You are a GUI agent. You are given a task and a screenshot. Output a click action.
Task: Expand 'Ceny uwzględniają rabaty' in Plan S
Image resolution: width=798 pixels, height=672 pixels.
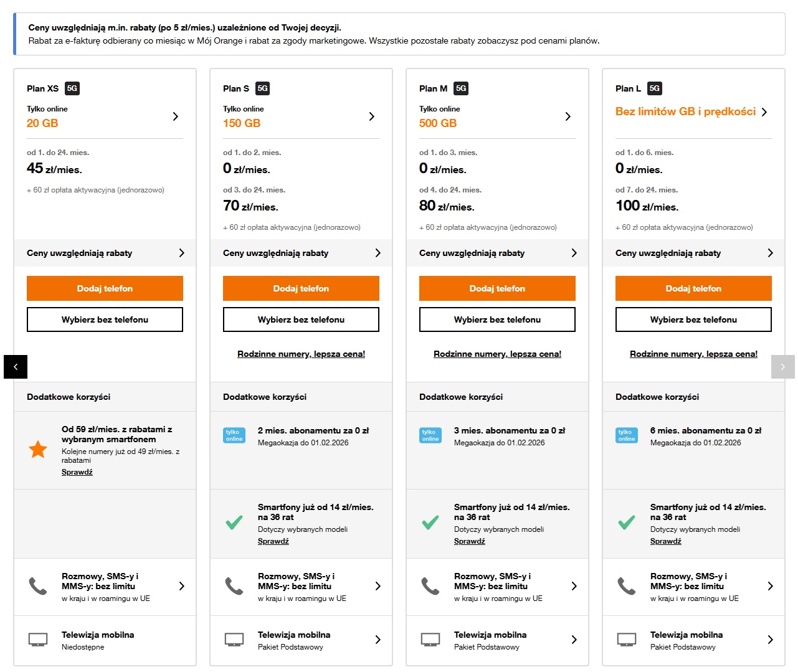(x=378, y=253)
